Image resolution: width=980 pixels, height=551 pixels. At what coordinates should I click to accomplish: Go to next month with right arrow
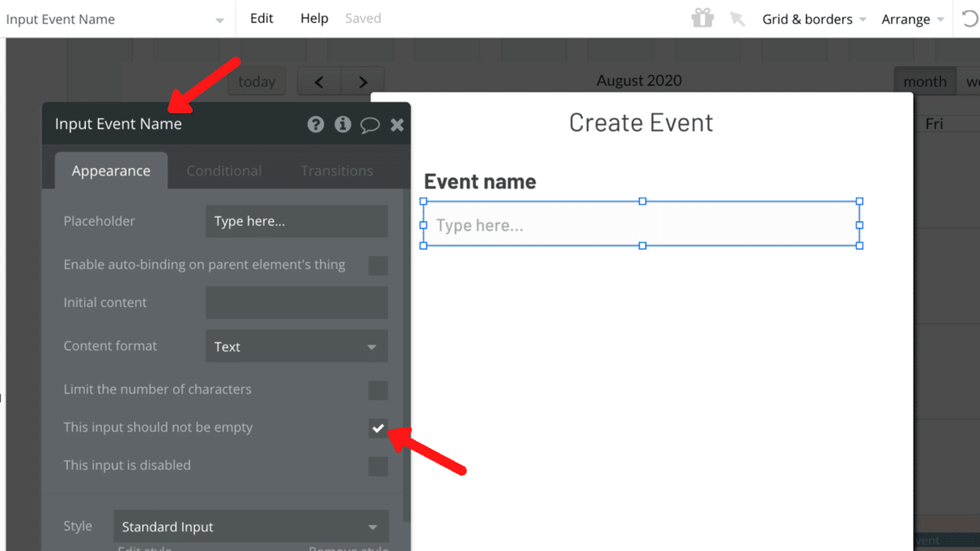point(363,82)
